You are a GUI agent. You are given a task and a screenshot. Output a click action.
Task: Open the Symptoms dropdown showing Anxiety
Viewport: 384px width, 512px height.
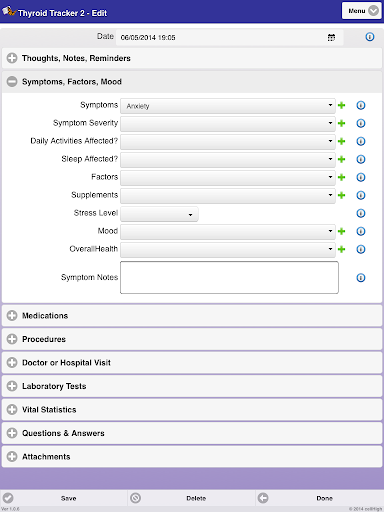pos(228,106)
